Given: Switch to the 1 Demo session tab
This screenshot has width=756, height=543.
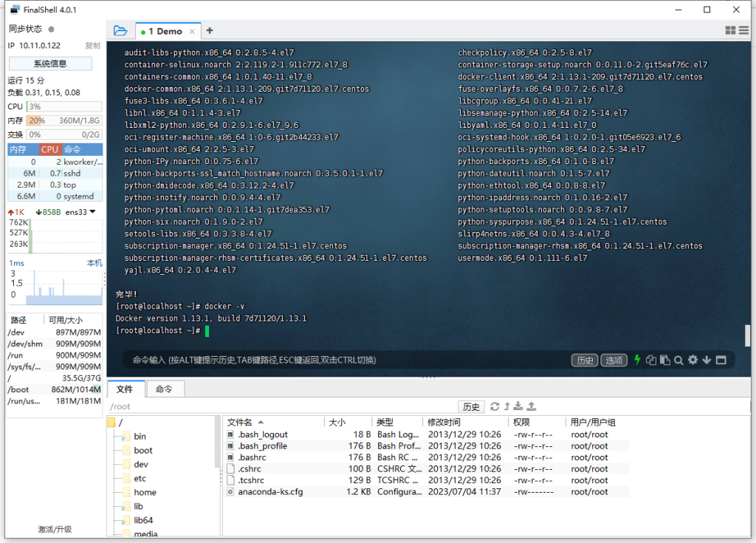Looking at the screenshot, I should coord(165,31).
